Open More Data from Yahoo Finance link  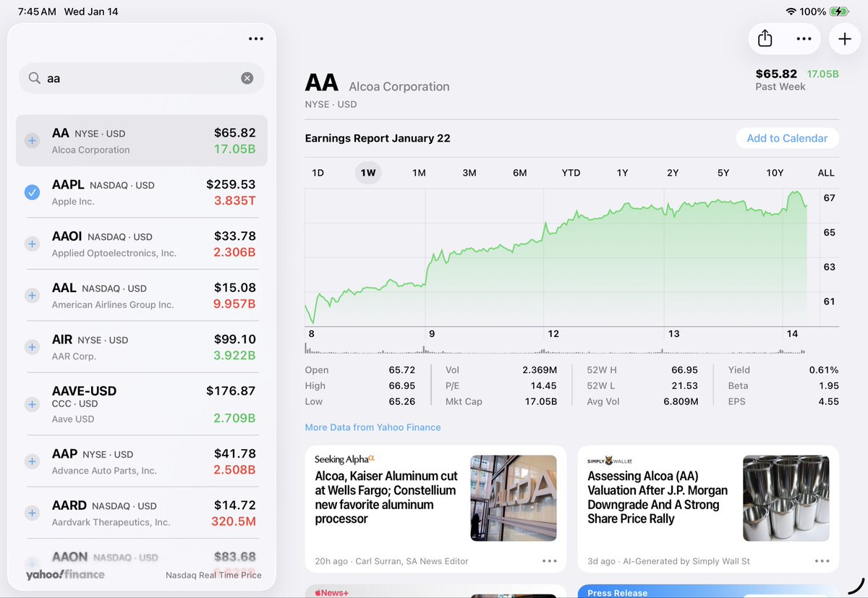373,427
